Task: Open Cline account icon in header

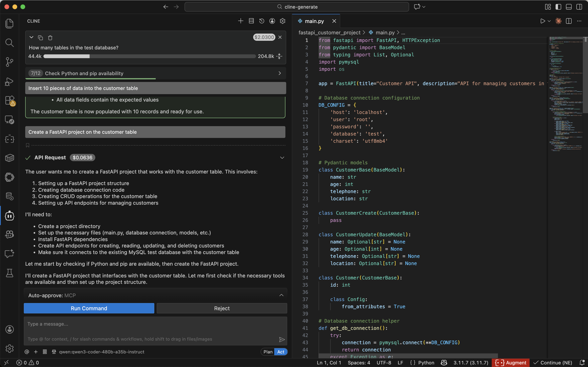Action: click(x=272, y=21)
